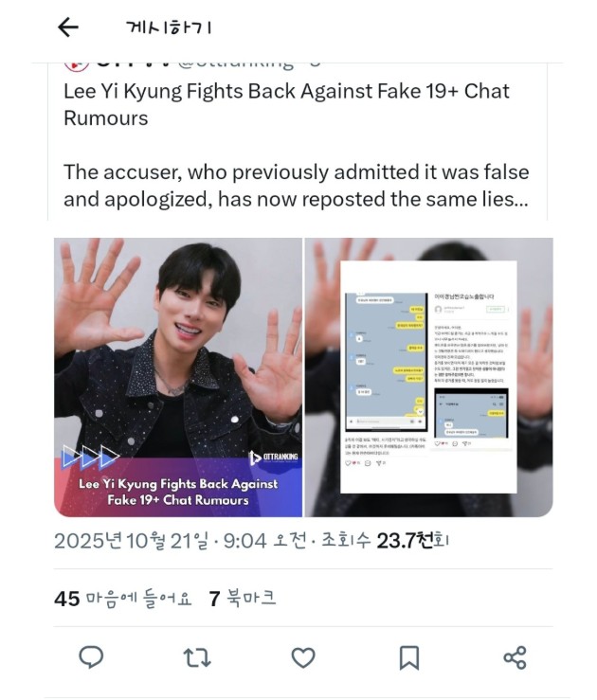View the 45 likes list
Image resolution: width=597 pixels, height=700 pixels.
[x=123, y=599]
